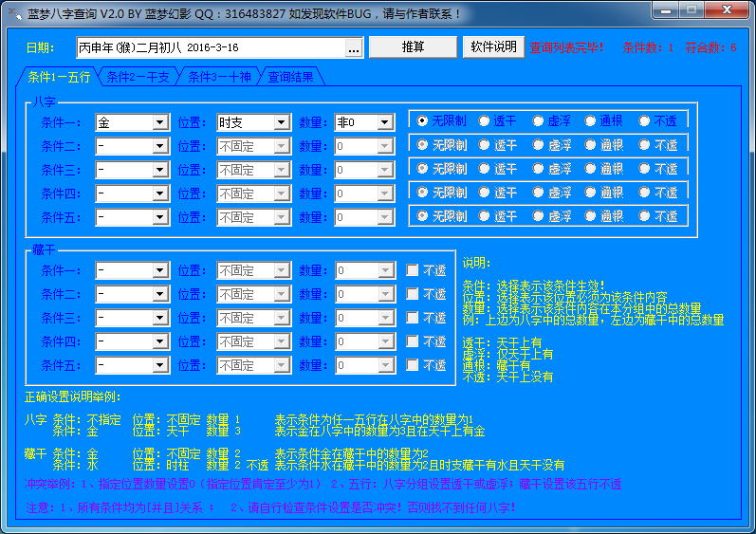Select 无限制 radio in 八字 条件一 row
The image size is (756, 534).
pos(422,121)
